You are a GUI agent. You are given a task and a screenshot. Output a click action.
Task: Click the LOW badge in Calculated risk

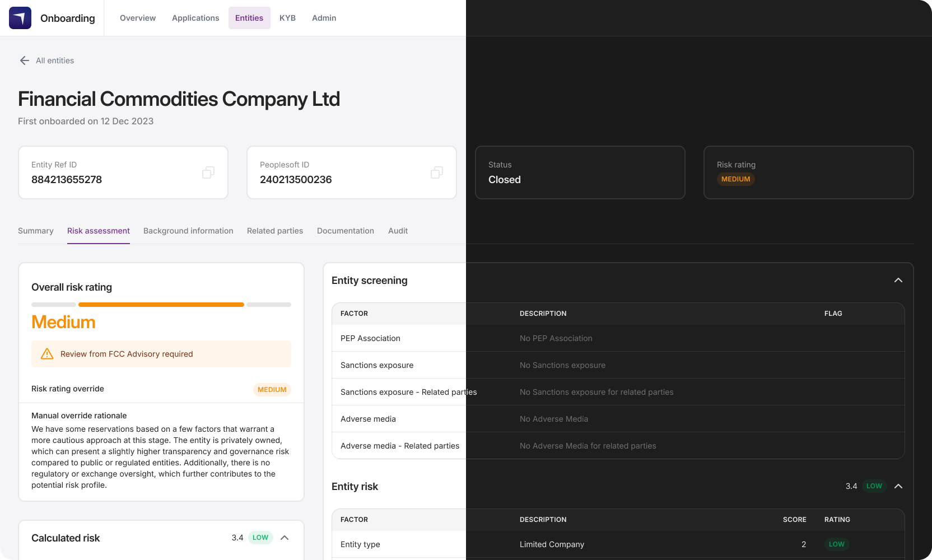260,538
